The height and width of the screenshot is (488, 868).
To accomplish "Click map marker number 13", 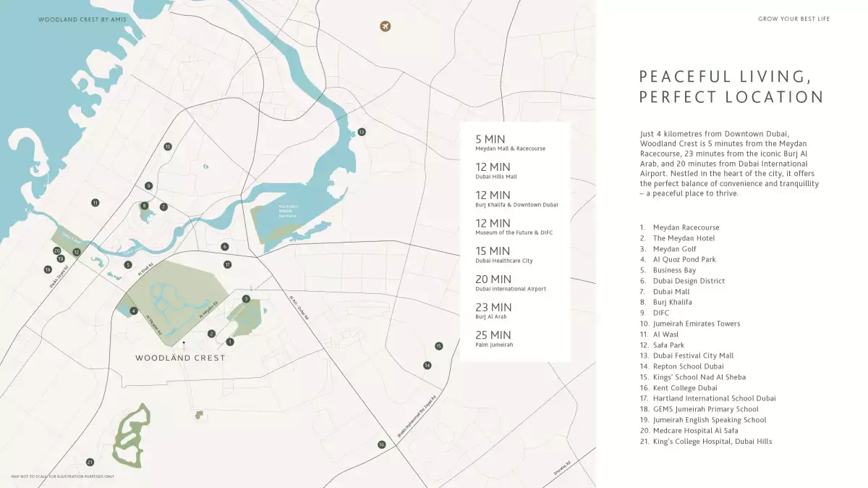I will click(x=362, y=132).
